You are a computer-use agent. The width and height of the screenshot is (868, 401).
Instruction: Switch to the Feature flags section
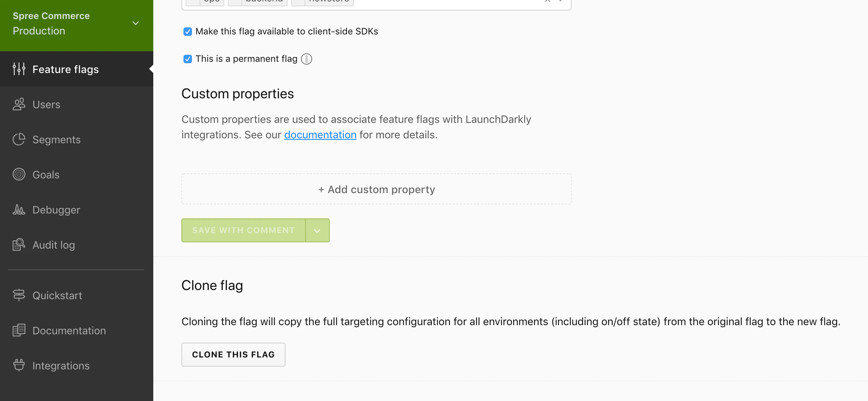coord(65,69)
